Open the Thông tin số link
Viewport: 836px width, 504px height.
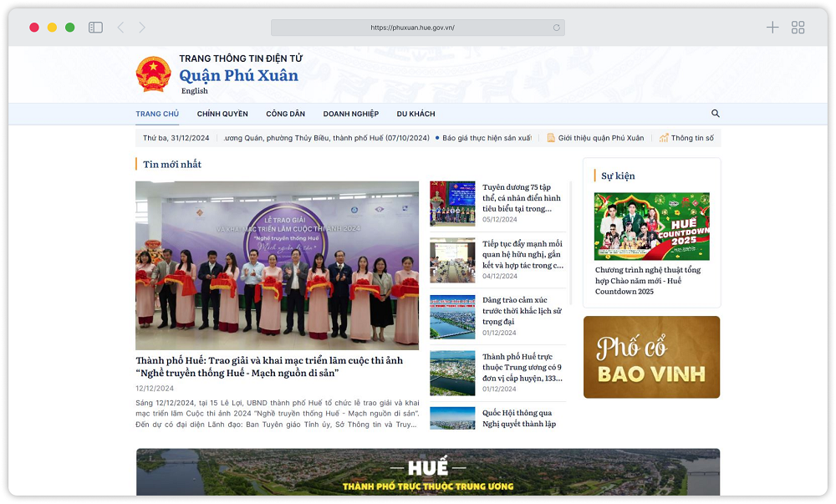(691, 138)
